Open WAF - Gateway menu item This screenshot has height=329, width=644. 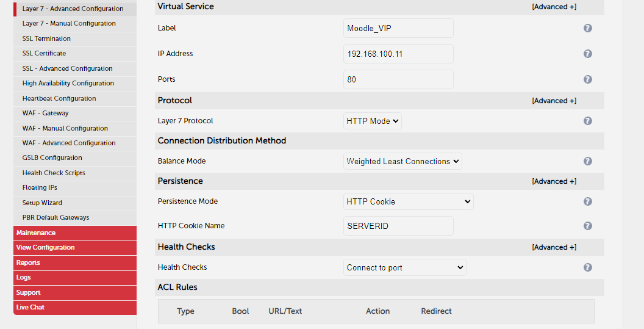tap(75, 113)
